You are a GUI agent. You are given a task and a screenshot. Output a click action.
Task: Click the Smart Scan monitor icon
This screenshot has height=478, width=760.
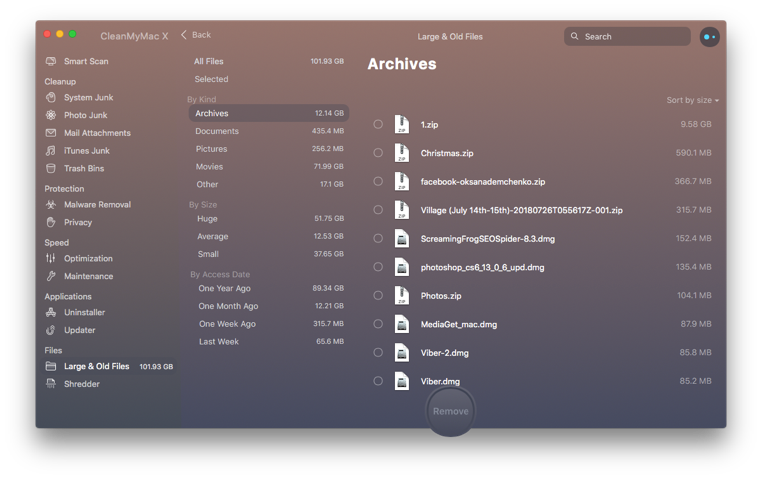(51, 61)
